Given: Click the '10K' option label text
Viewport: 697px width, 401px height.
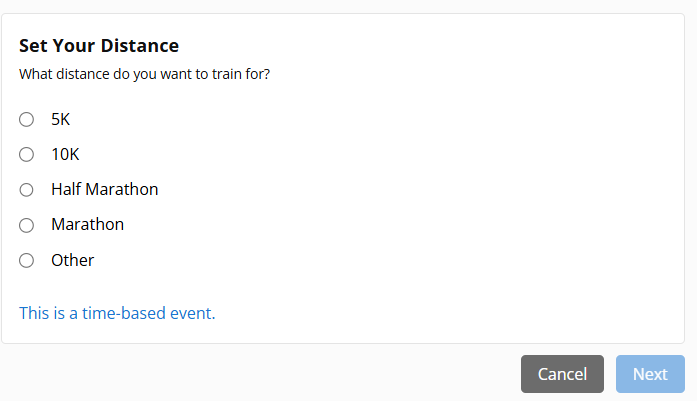Looking at the screenshot, I should (65, 155).
